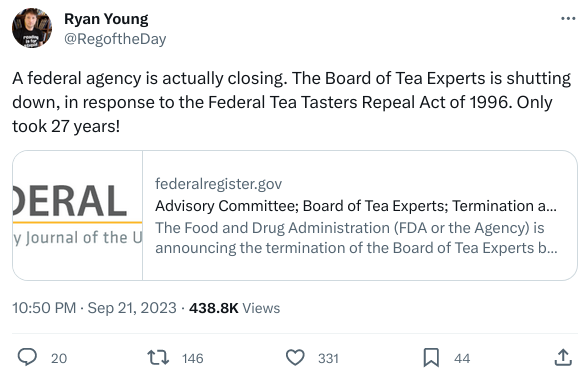Click the 331 likes count
The height and width of the screenshot is (374, 588).
(x=328, y=358)
